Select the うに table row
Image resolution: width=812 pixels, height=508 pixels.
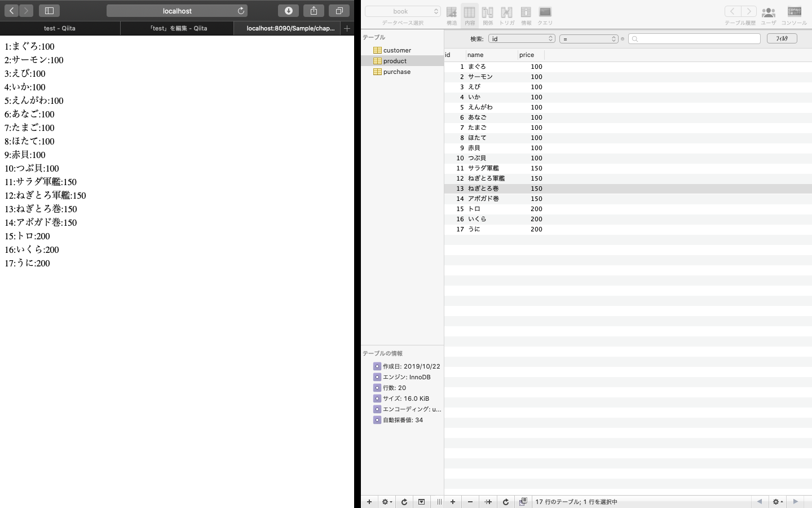[x=628, y=229]
